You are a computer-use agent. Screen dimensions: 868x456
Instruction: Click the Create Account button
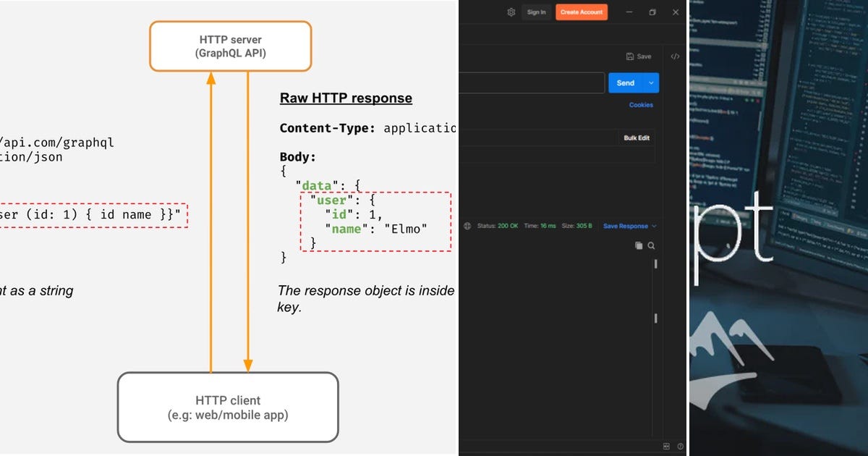(x=581, y=12)
